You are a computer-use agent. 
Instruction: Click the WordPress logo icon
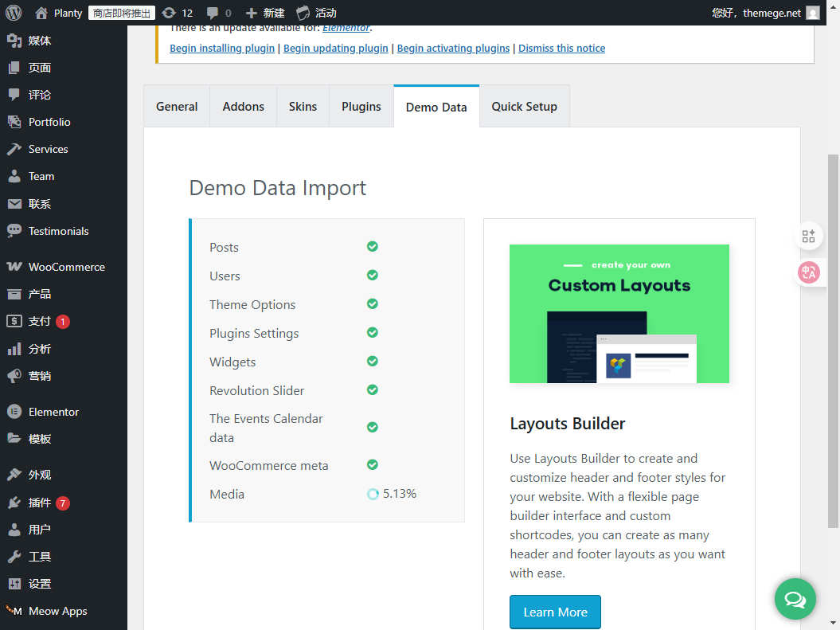pyautogui.click(x=14, y=12)
